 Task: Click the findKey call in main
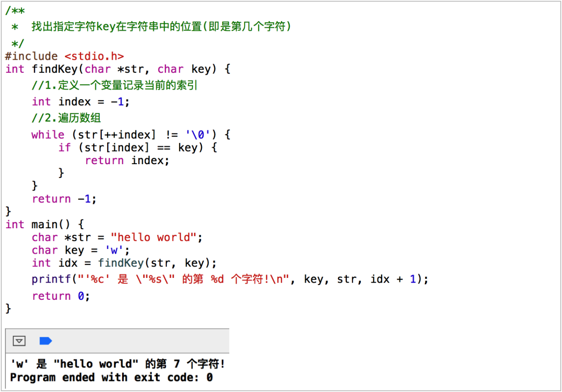pos(121,263)
